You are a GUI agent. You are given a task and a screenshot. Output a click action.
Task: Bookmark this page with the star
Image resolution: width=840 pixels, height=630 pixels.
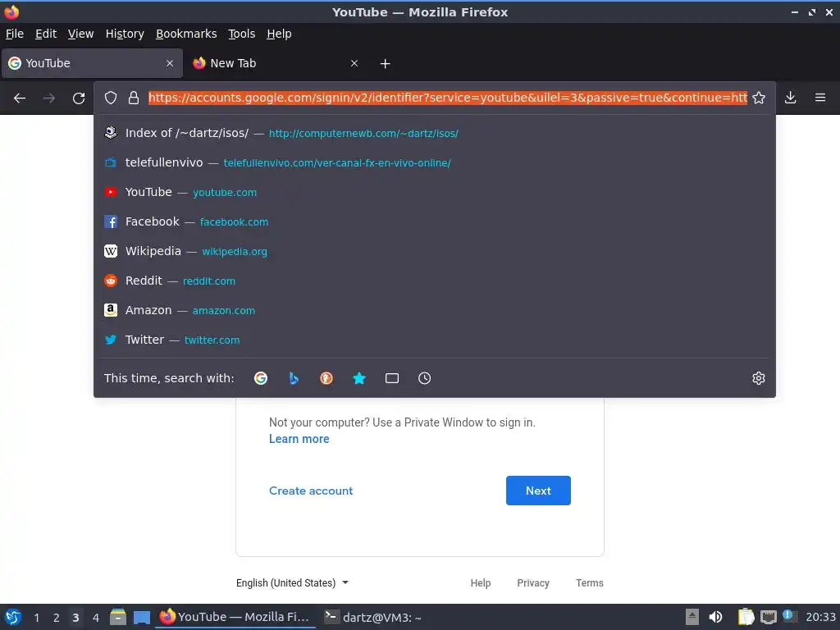pos(759,98)
